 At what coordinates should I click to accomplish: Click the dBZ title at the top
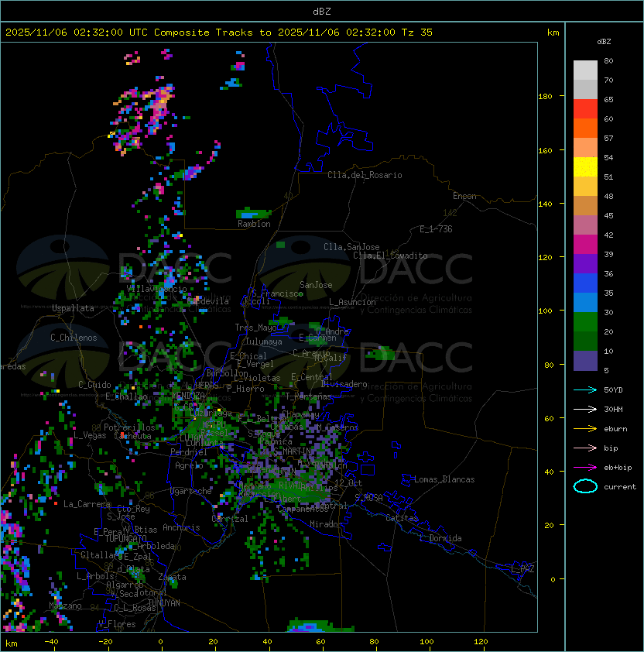coord(322,11)
